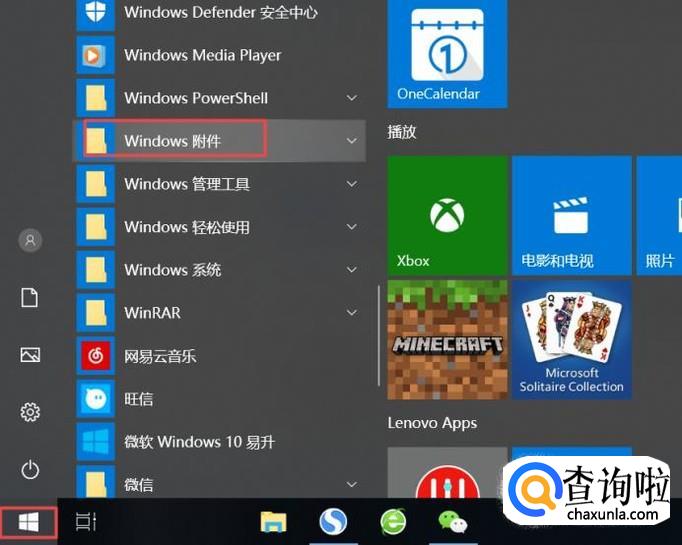Click the 旺信 app icon
The width and height of the screenshot is (682, 545).
coord(96,399)
